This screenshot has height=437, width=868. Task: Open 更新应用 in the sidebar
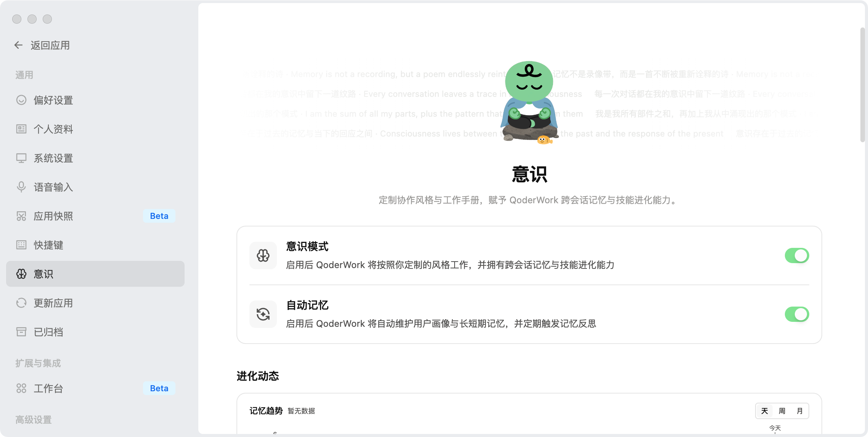(x=95, y=303)
